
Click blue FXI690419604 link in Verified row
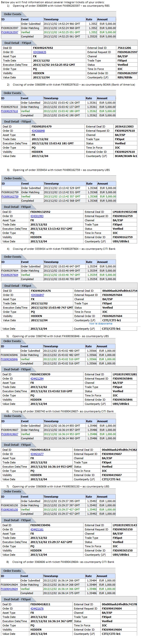pyautogui.click(x=9, y=589)
